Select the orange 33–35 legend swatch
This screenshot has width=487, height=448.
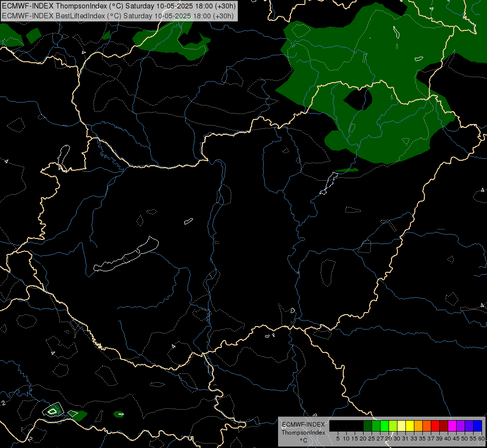click(418, 426)
